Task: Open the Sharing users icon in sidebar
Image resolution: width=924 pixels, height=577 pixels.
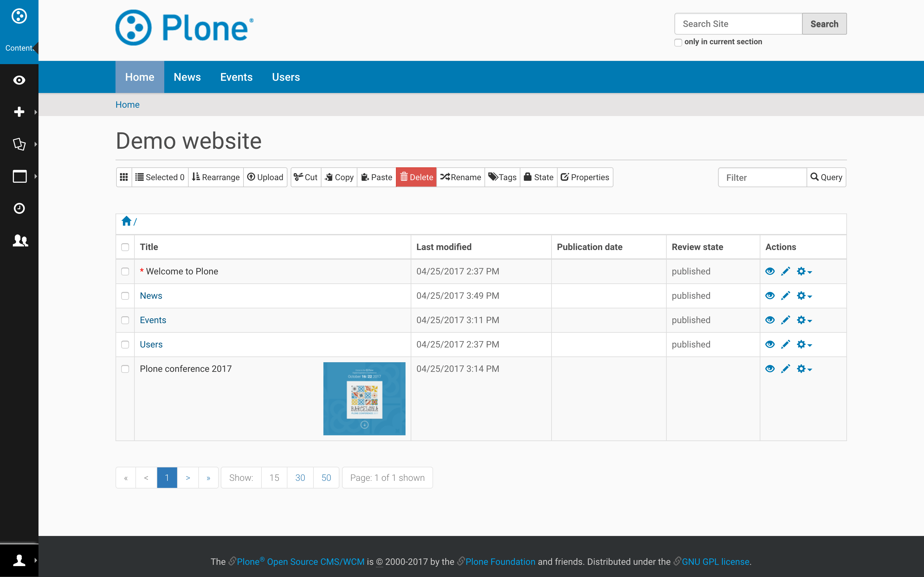Action: pos(20,240)
